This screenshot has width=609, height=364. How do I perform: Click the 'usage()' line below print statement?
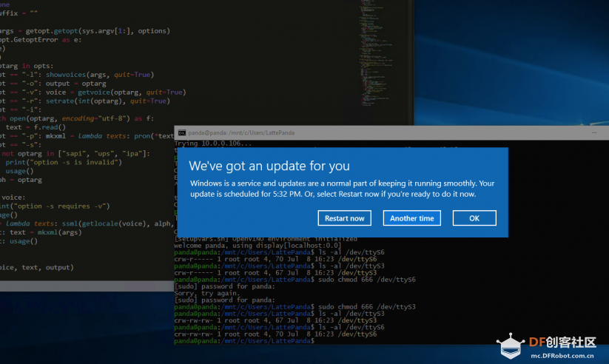point(19,171)
